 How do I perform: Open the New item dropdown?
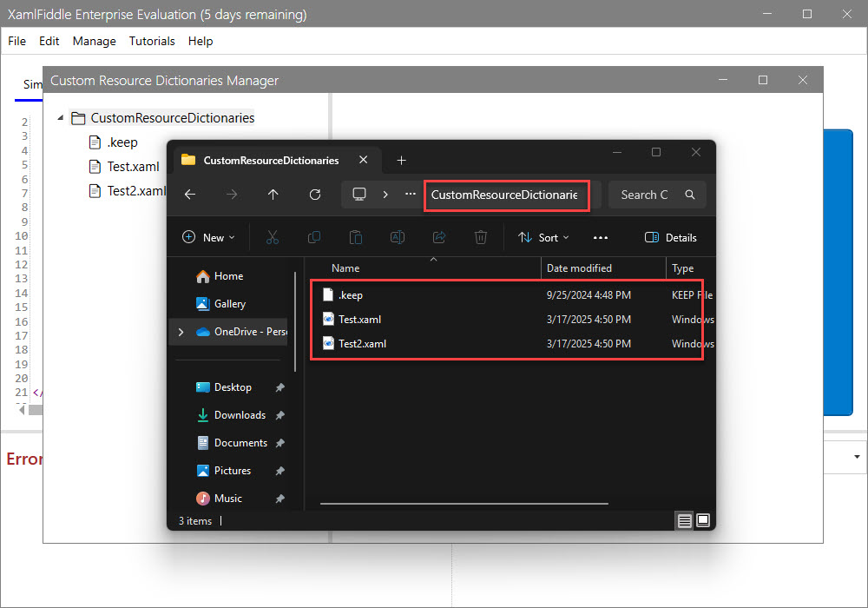pyautogui.click(x=208, y=237)
